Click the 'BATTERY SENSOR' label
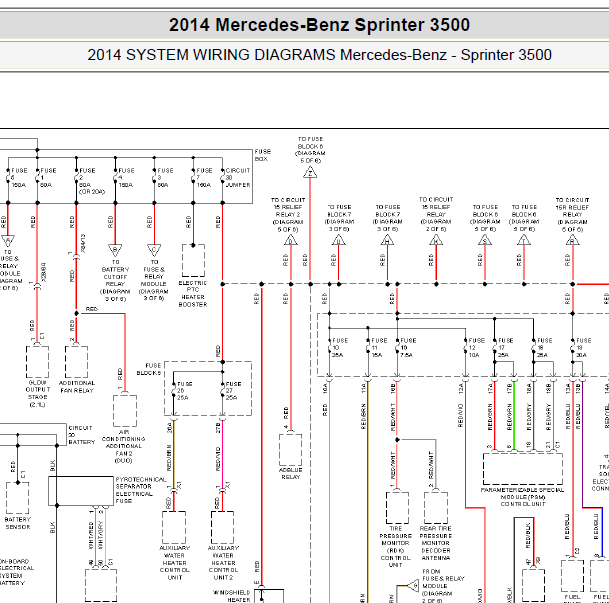 (18, 523)
